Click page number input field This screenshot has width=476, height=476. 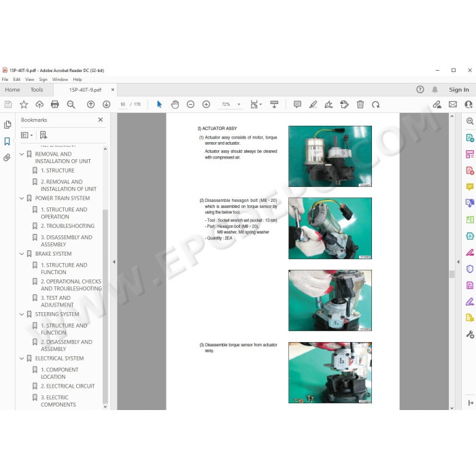tap(123, 105)
